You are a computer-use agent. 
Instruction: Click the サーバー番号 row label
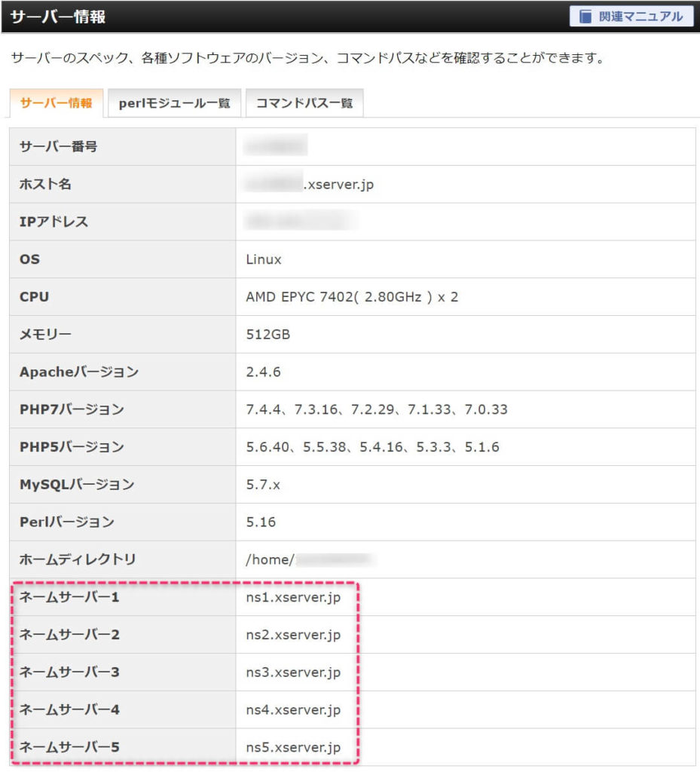(x=59, y=146)
